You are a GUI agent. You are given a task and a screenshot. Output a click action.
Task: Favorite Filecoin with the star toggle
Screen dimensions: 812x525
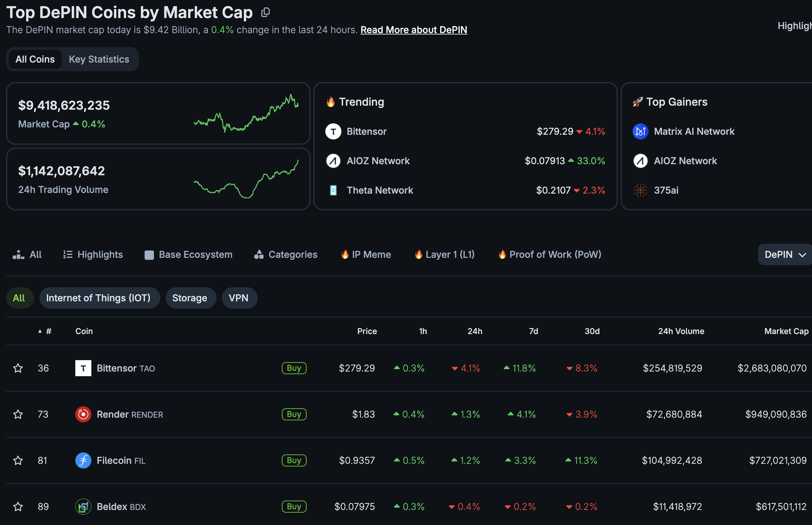point(18,460)
